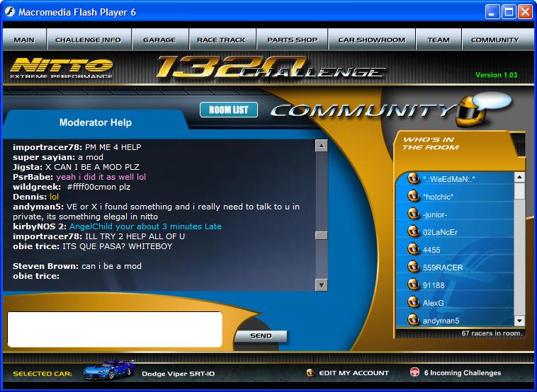Image resolution: width=537 pixels, height=392 pixels.
Task: Click room list scroll down arrow
Action: click(x=519, y=321)
